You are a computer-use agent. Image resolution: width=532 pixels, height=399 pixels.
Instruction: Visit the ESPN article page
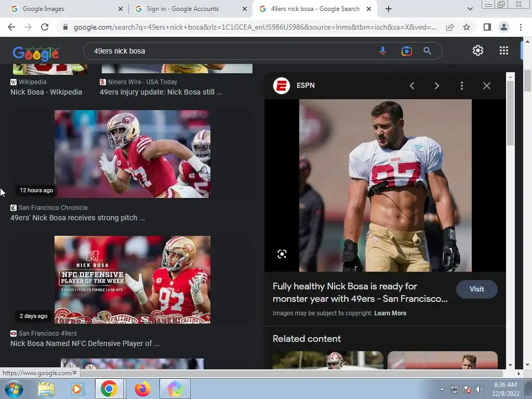[x=477, y=289]
